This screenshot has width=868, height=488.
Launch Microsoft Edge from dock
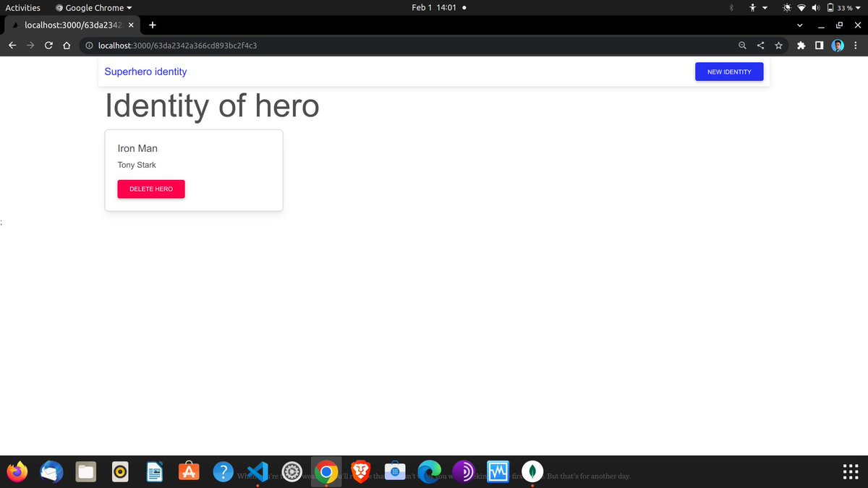(430, 472)
